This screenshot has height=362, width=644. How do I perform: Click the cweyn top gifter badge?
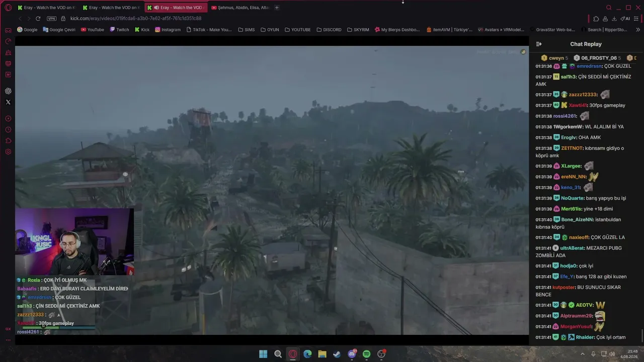tap(554, 58)
